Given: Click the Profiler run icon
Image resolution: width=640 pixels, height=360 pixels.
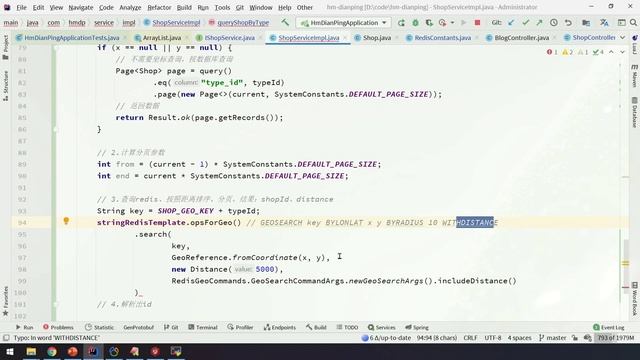Looking at the screenshot, I should 442,23.
